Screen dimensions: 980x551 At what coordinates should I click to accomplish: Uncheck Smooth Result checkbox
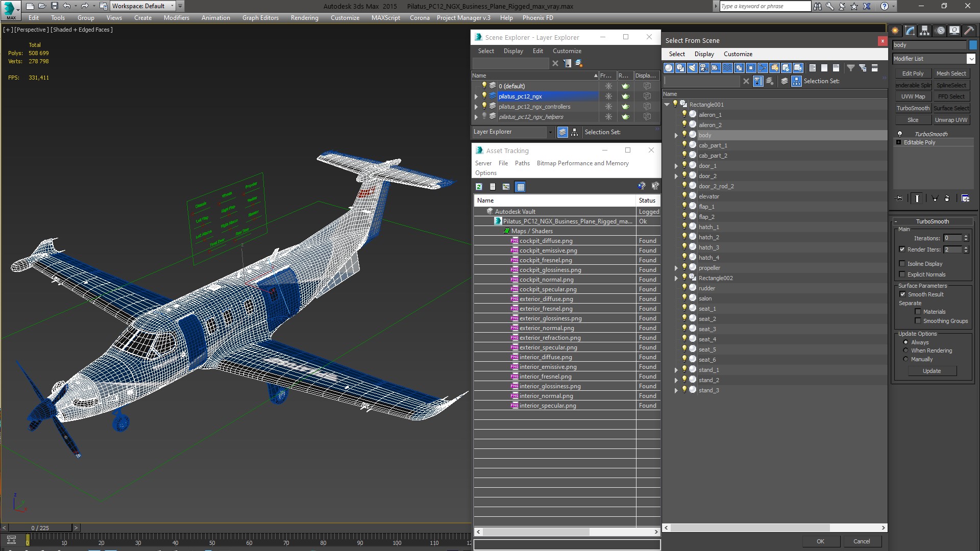click(902, 294)
